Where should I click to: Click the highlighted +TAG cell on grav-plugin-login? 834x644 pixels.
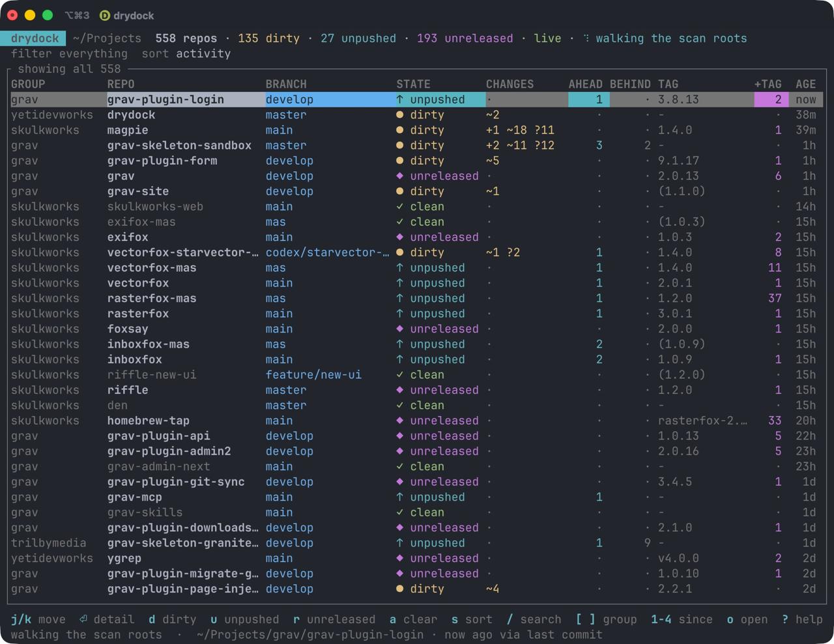(x=771, y=100)
